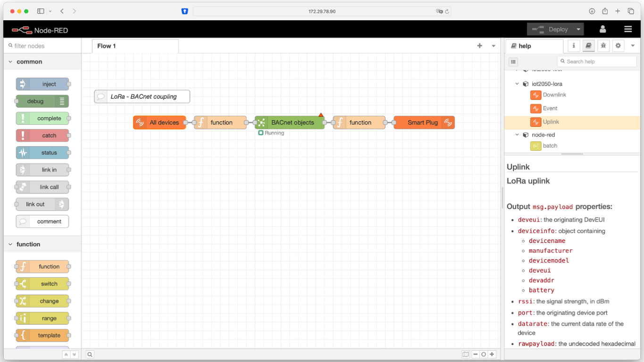Image resolution: width=644 pixels, height=362 pixels.
Task: Toggle the navigator map icon
Action: point(466,354)
